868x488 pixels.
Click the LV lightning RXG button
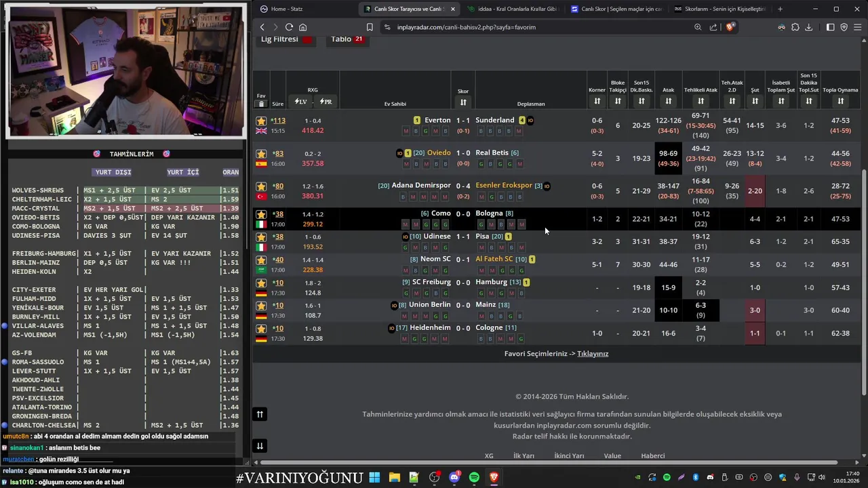pos(300,102)
